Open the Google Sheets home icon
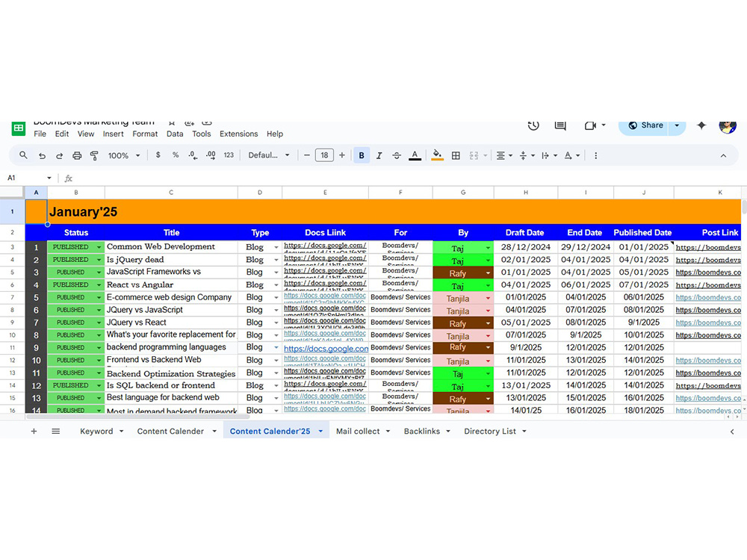Image resolution: width=747 pixels, height=560 pixels. pyautogui.click(x=18, y=128)
